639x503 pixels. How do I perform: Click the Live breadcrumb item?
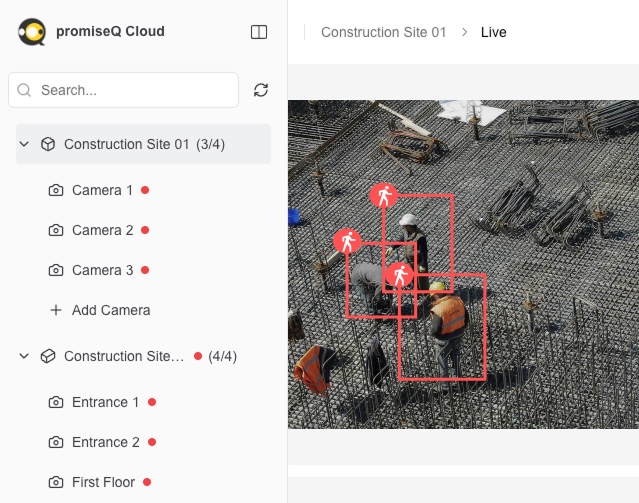pos(494,32)
